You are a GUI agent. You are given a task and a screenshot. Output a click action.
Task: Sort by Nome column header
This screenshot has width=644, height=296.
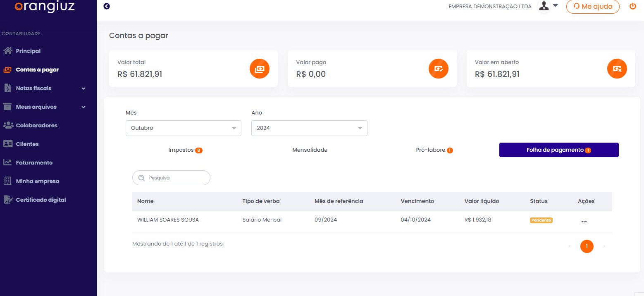pos(145,201)
